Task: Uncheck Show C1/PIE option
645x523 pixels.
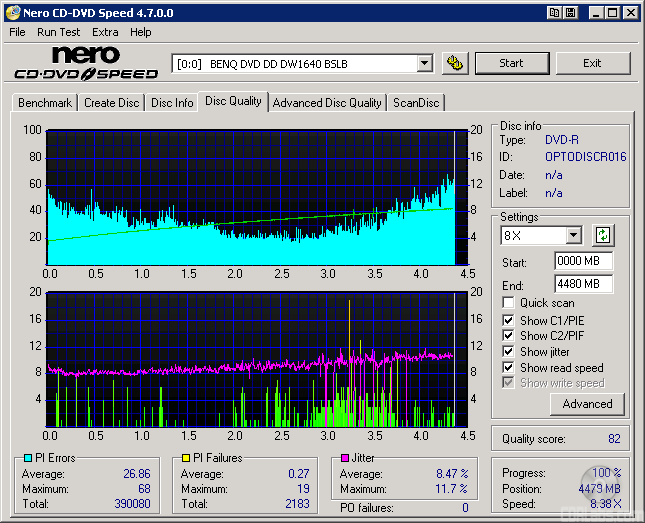Action: pos(509,320)
